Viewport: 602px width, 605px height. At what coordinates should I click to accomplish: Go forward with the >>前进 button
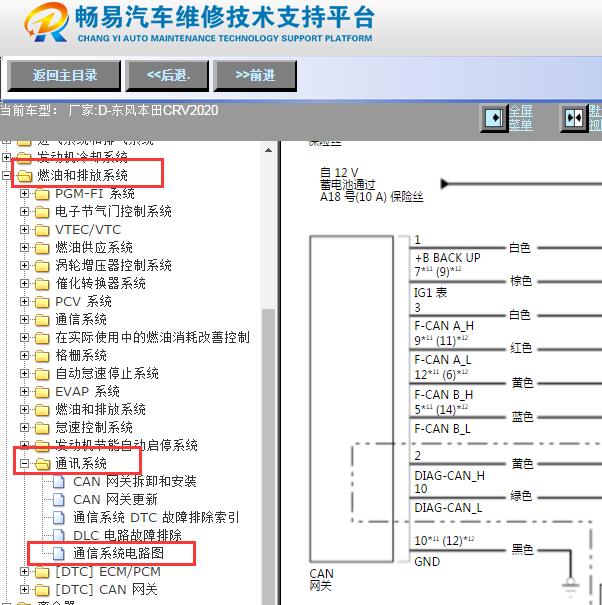pyautogui.click(x=255, y=75)
